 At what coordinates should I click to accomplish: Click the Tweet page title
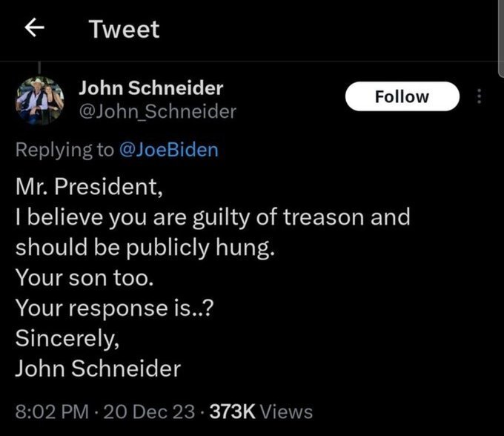124,29
